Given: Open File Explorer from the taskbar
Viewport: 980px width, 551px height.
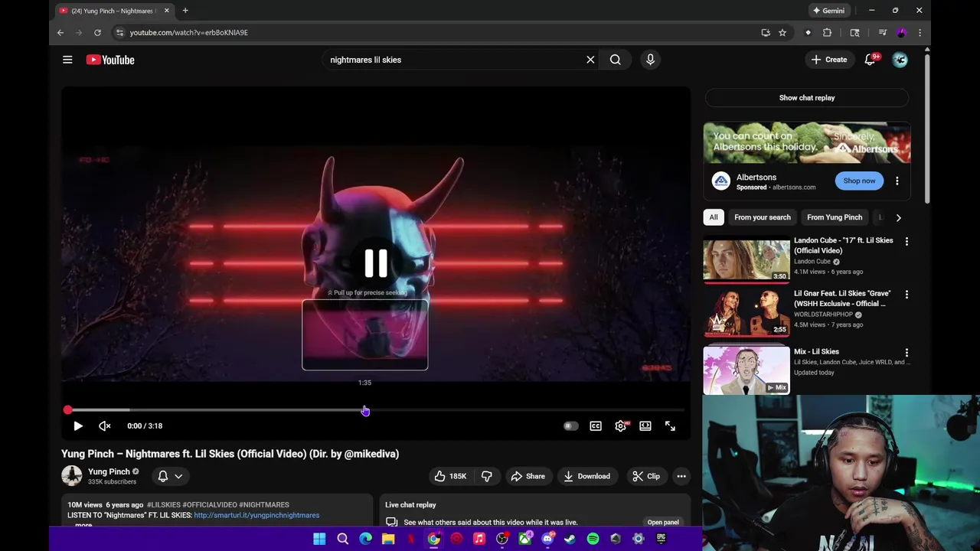Looking at the screenshot, I should coord(388,539).
